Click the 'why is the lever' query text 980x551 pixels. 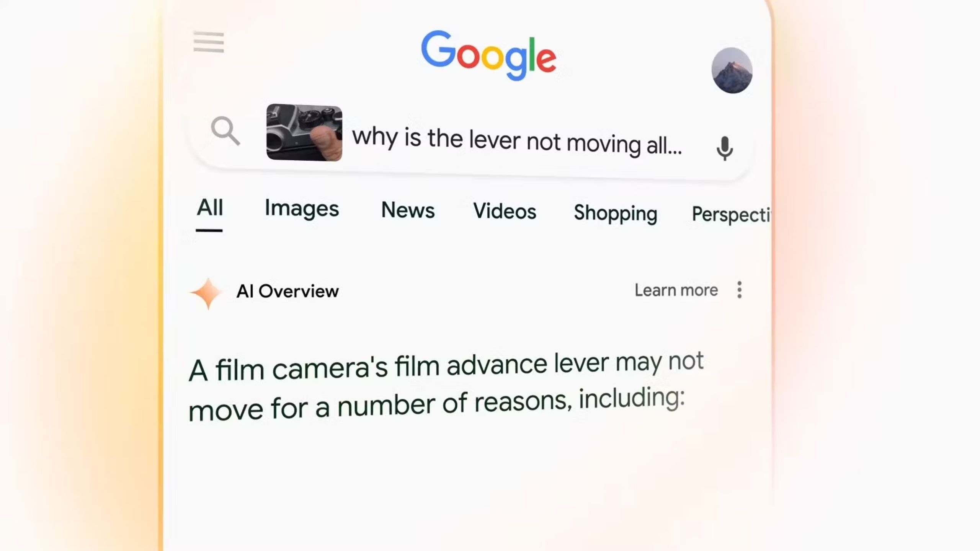pyautogui.click(x=517, y=142)
